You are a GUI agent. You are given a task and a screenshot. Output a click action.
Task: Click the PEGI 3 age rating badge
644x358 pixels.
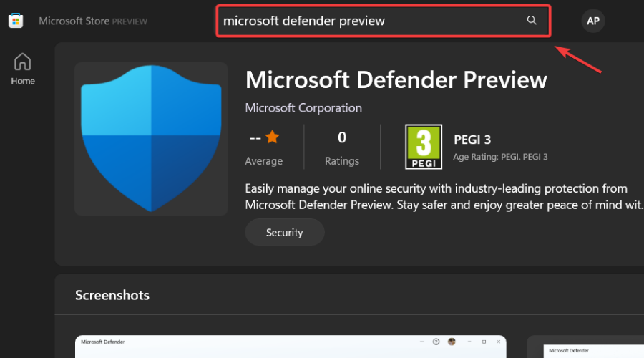coord(424,147)
